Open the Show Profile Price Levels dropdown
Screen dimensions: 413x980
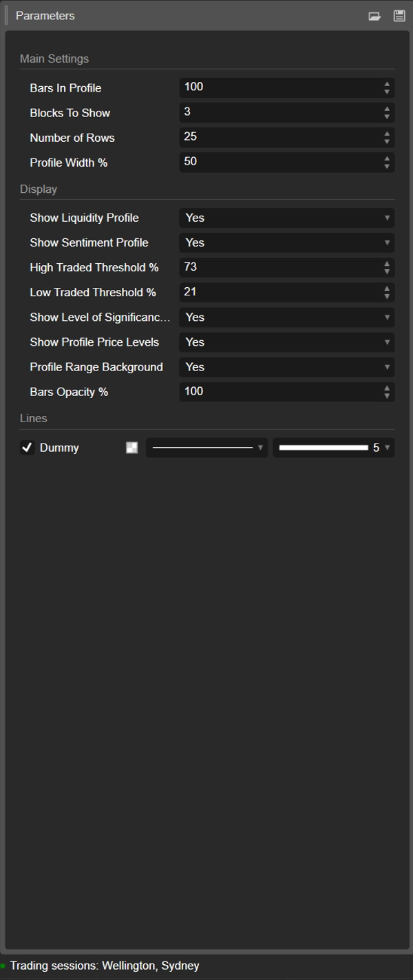[x=386, y=342]
